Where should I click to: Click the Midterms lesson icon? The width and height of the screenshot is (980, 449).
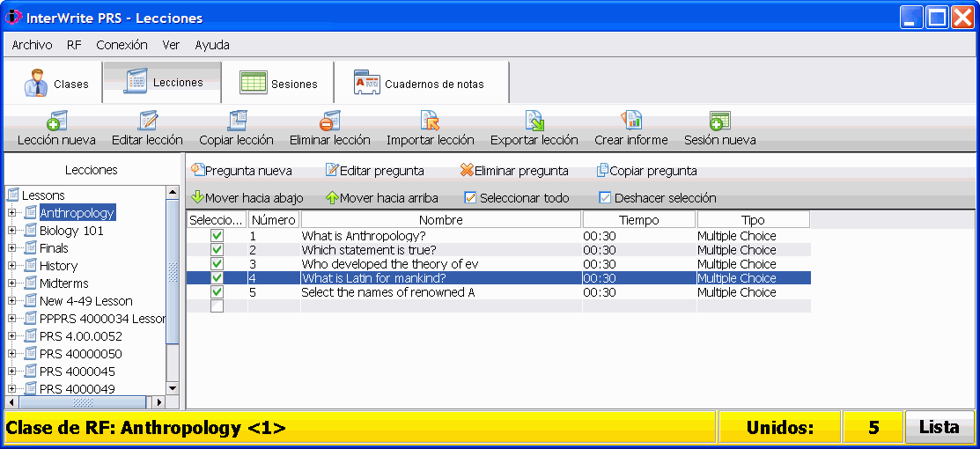click(x=31, y=283)
